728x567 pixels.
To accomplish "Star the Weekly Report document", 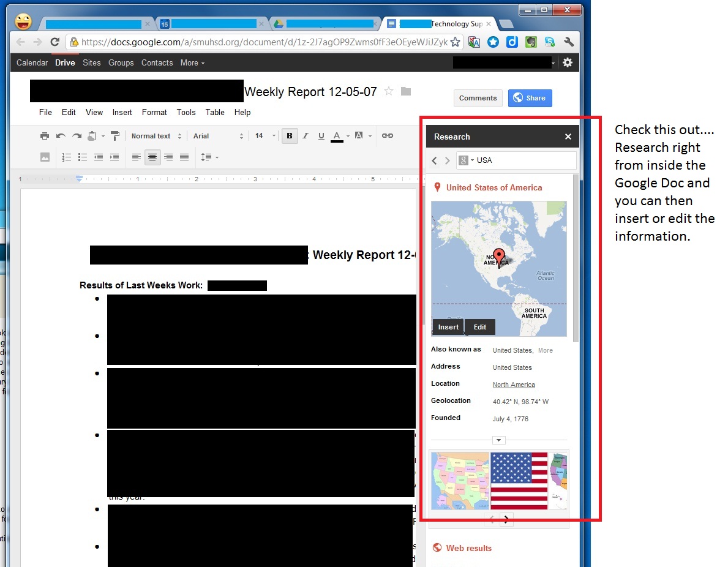I will point(389,91).
